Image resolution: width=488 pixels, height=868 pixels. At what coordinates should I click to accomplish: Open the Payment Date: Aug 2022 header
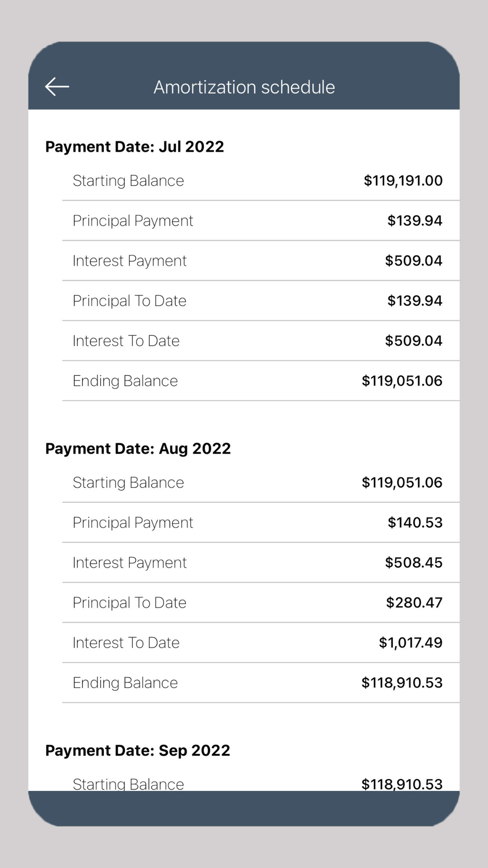pyautogui.click(x=138, y=448)
